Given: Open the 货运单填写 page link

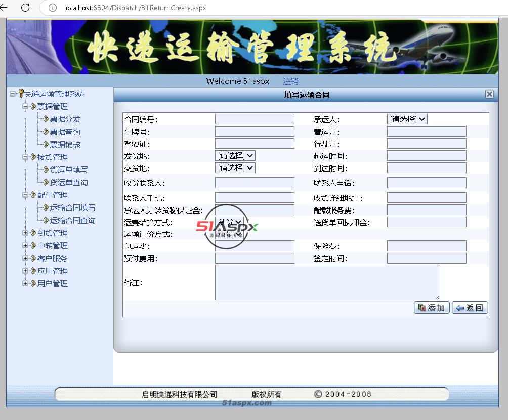Looking at the screenshot, I should [69, 170].
